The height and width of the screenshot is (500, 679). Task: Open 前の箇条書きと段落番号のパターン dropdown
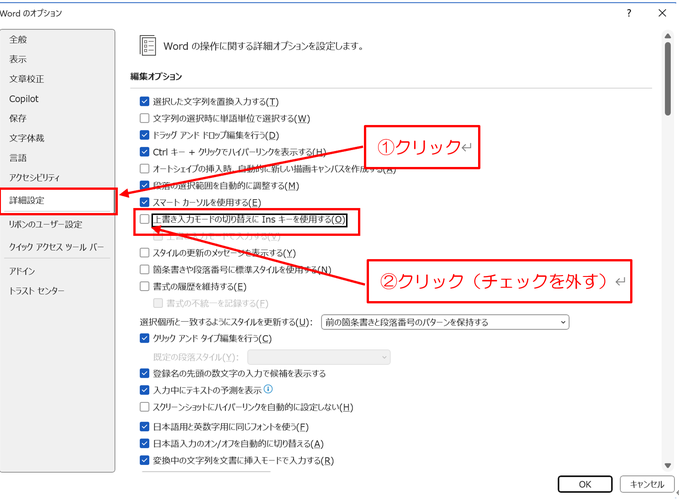click(445, 322)
